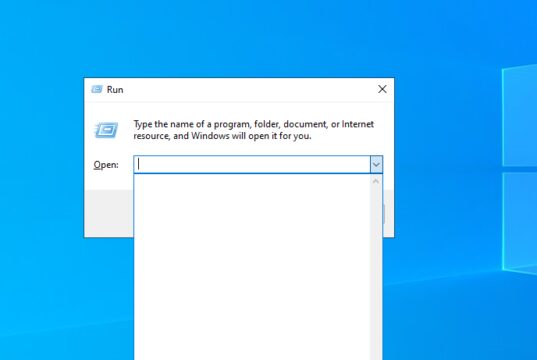Click the dropdown list's scroll-up arrow

(x=376, y=181)
